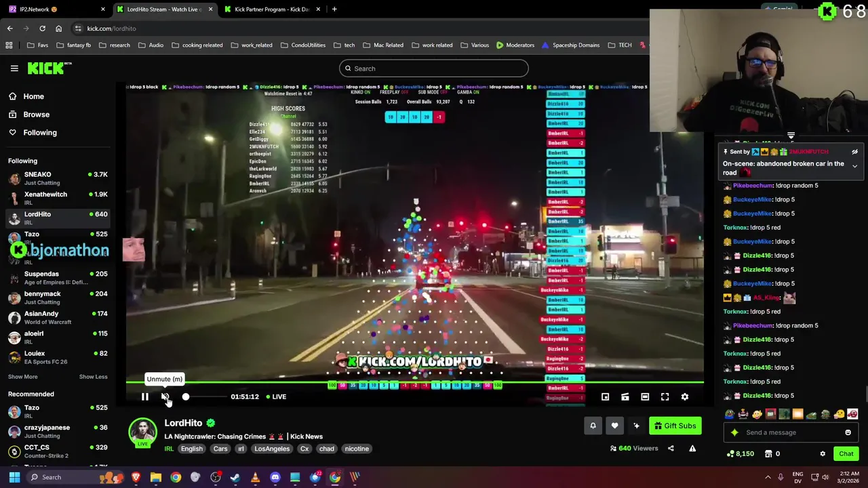Viewport: 868px width, 488px height.
Task: Click the volume slider knob
Action: (x=186, y=397)
